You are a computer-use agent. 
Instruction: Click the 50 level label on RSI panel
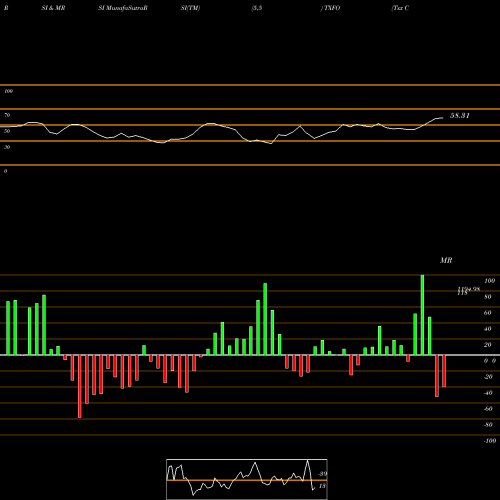point(7,131)
